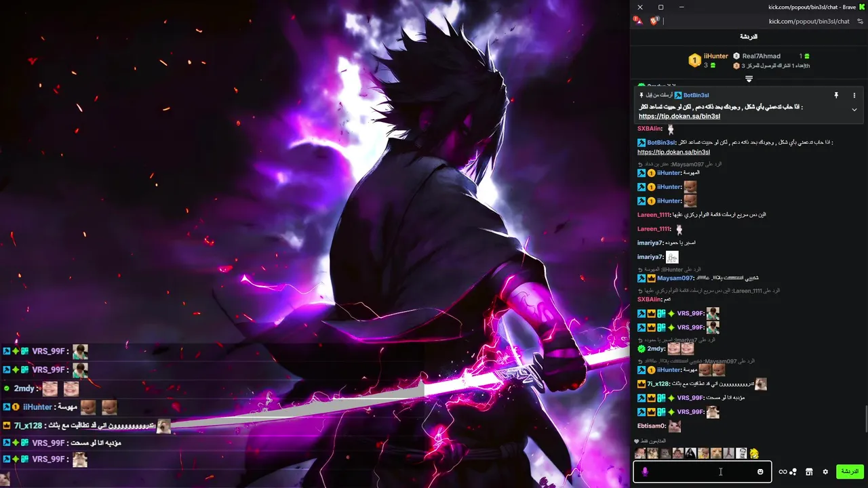This screenshot has height=488, width=868.
Task: Click imariya7 username with اصبر message
Action: pos(650,243)
